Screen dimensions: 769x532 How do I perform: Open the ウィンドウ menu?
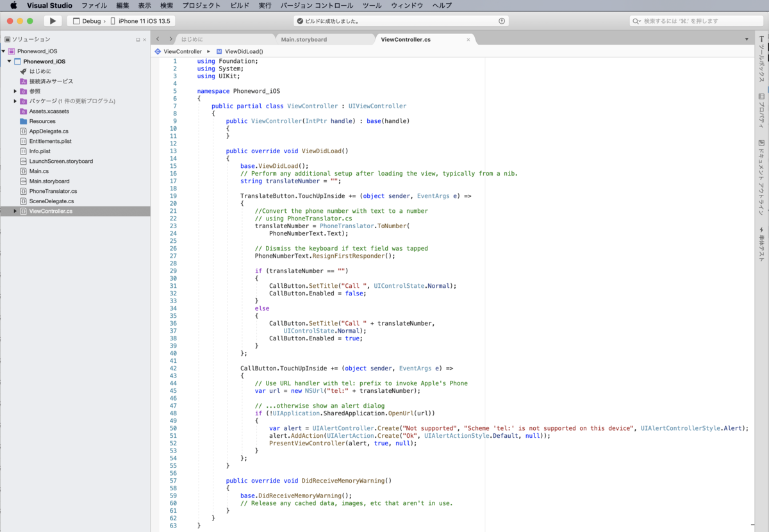coord(407,5)
